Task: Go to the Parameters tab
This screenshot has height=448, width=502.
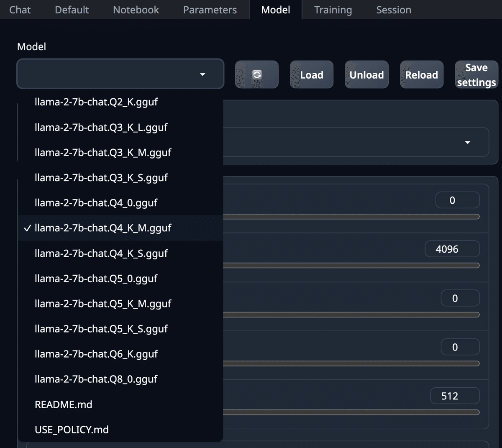Action: tap(210, 10)
